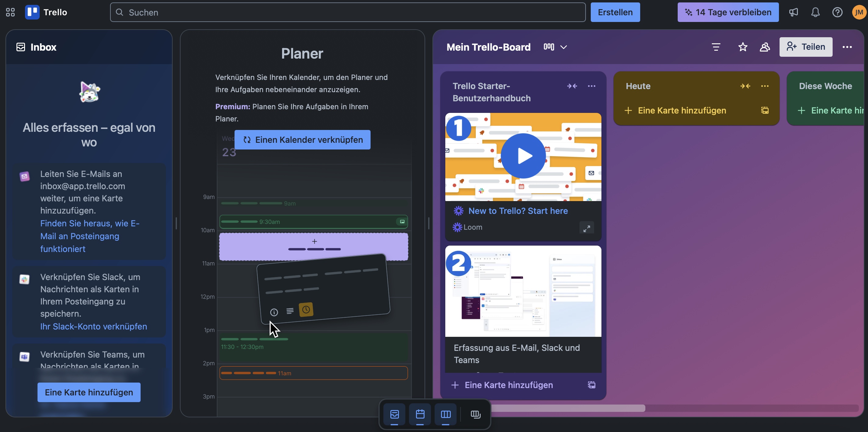Open board visibility people icon
The image size is (868, 432).
(765, 47)
